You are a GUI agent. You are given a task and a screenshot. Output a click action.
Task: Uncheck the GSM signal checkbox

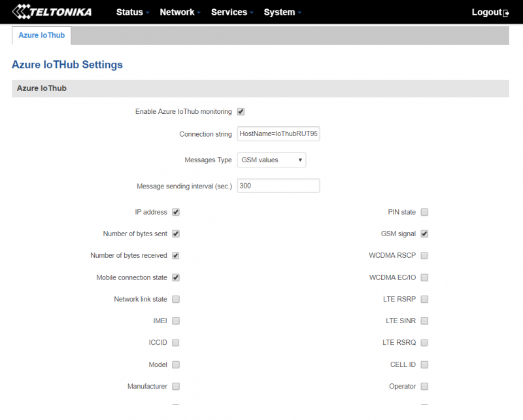[424, 234]
